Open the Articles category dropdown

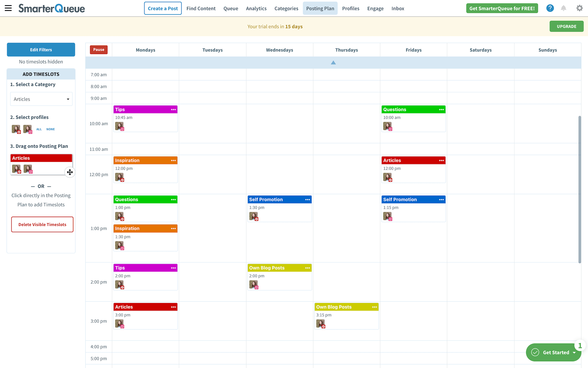tap(41, 99)
